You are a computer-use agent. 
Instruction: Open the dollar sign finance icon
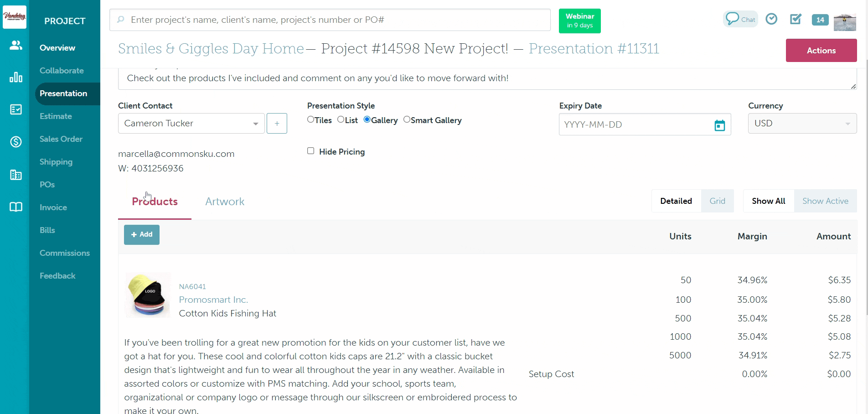tap(16, 142)
